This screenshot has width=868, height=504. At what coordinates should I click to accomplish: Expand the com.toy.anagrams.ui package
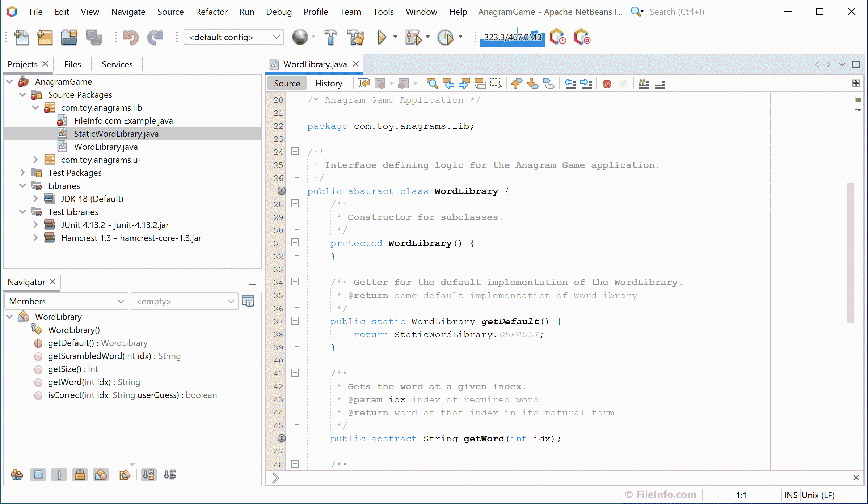35,159
